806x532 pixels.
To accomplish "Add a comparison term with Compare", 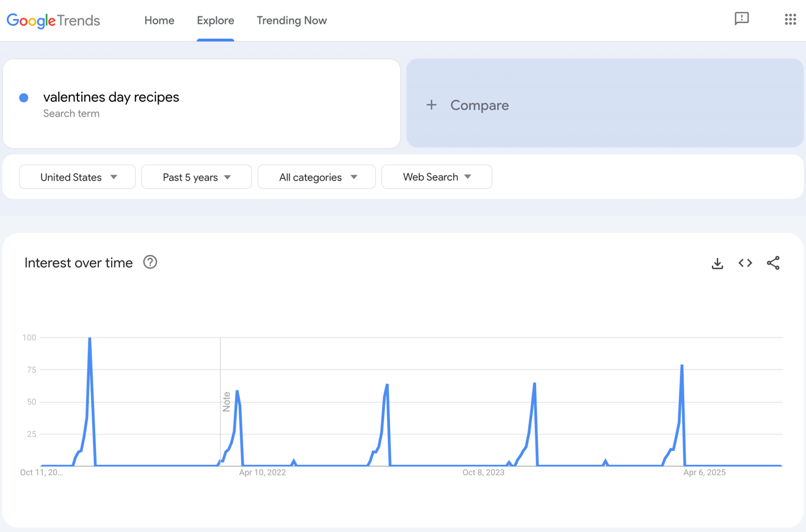I will [x=479, y=104].
